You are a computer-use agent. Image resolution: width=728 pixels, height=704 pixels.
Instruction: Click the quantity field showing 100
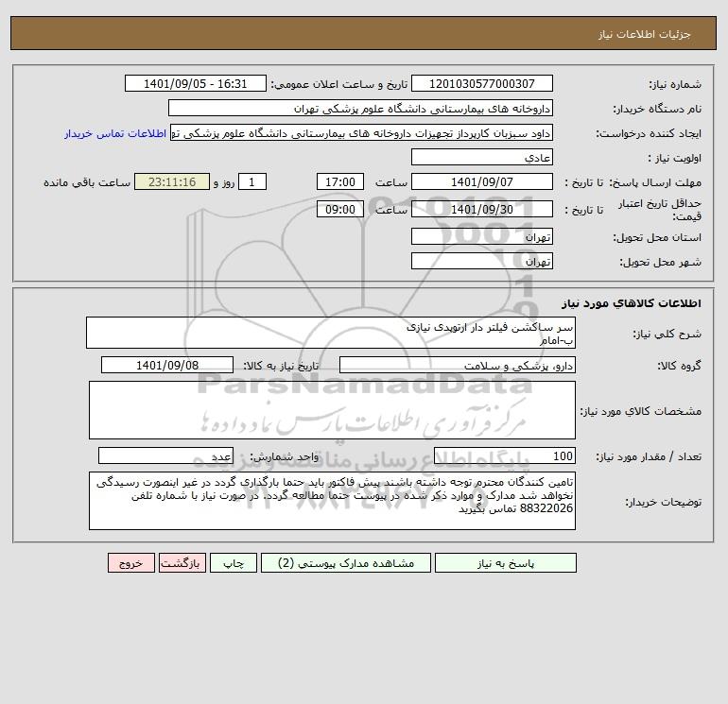[x=505, y=455]
